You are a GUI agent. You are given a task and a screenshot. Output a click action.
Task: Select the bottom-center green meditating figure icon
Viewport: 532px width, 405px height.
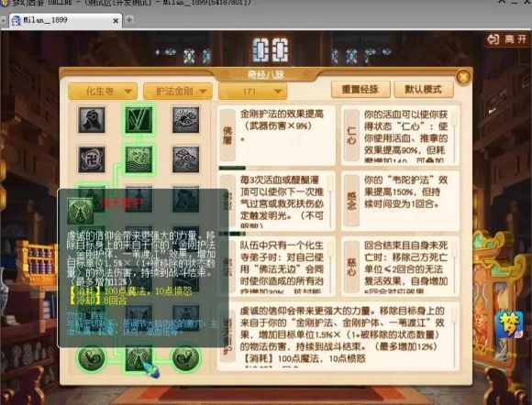coord(139,358)
